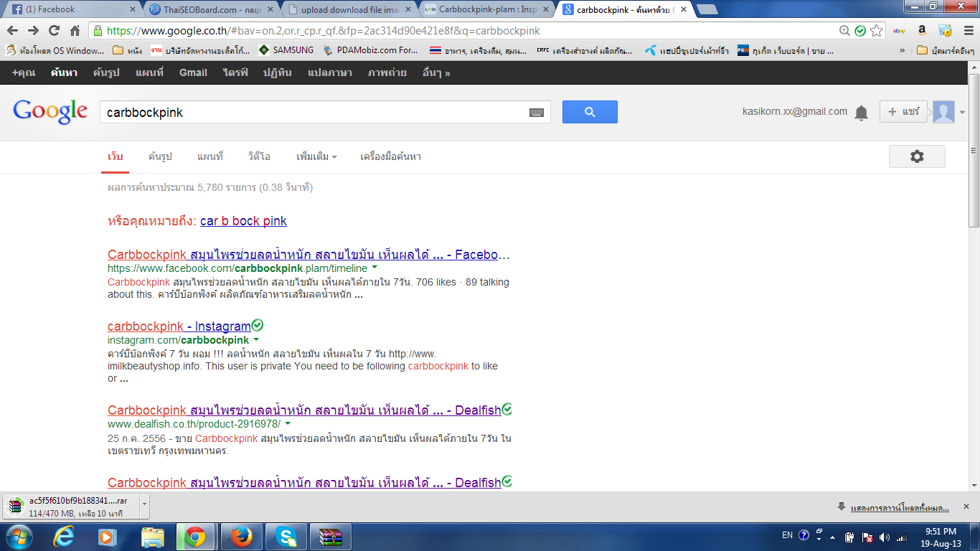Open options arrow for the downloading rar file
980x551 pixels.
(x=144, y=505)
